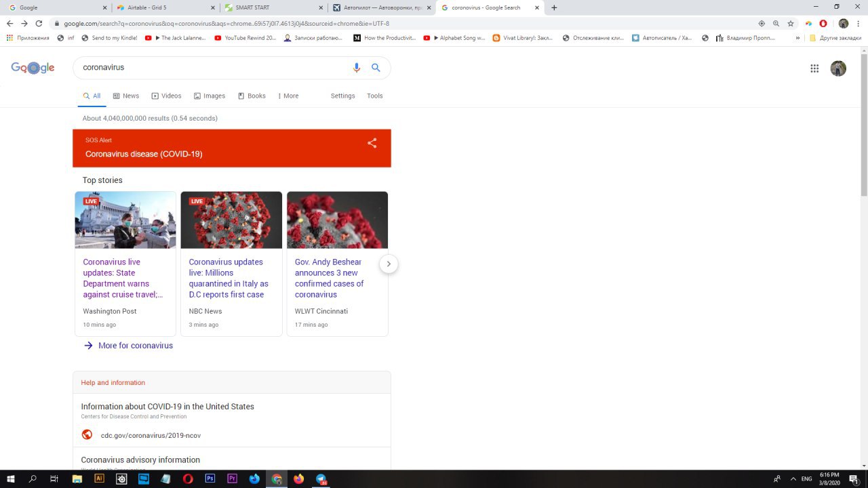This screenshot has width=868, height=488.
Task: Open Information about COVID-19 in United States
Action: tap(167, 407)
